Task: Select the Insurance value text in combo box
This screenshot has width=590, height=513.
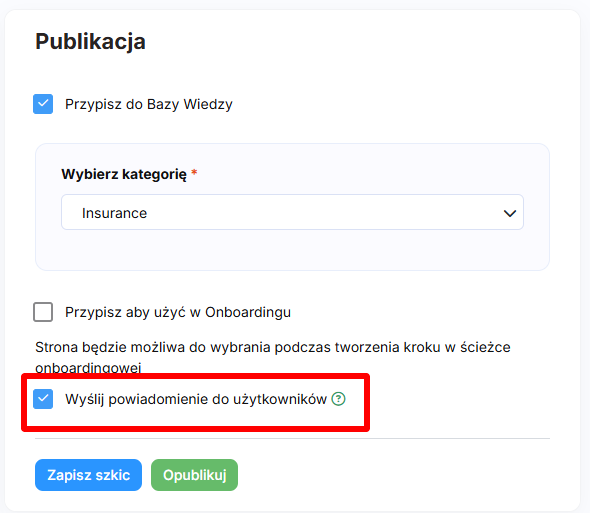Action: coord(114,213)
